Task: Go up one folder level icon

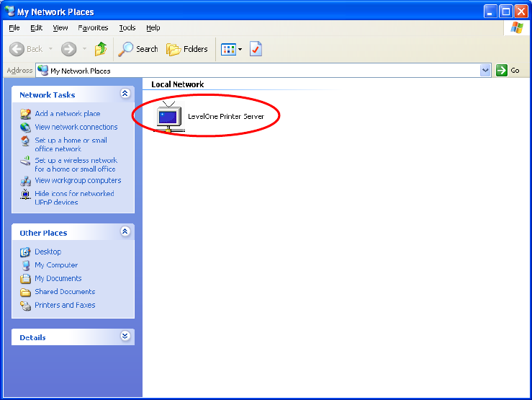Action: pos(101,49)
